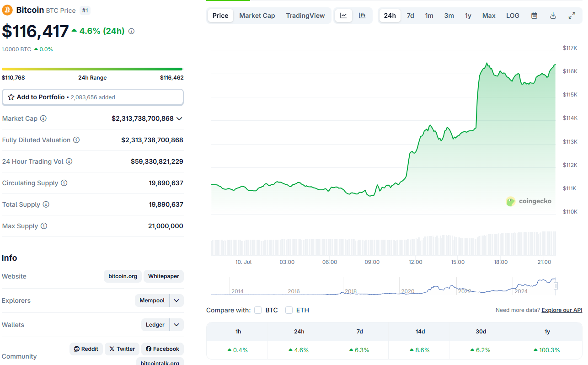
Task: Expand the Explorers dropdown arrow
Action: coord(177,301)
